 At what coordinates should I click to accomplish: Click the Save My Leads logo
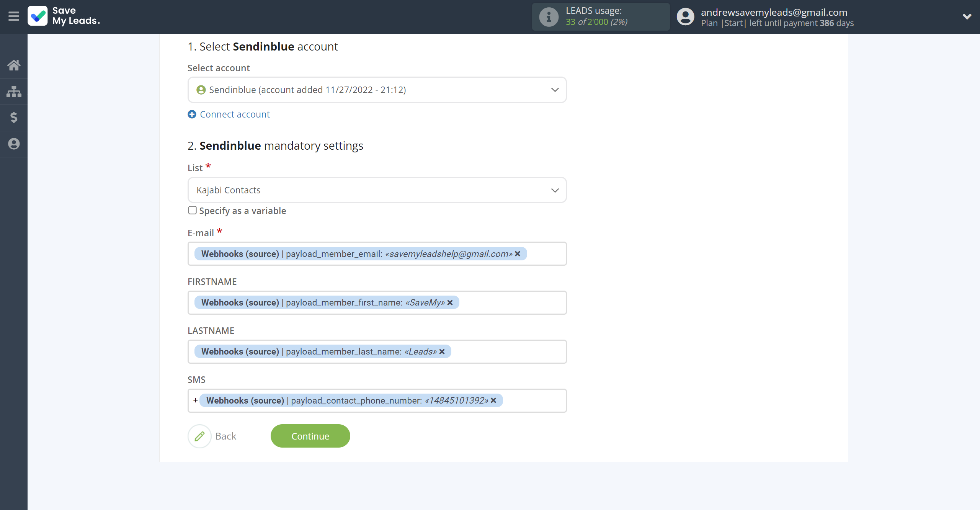click(64, 16)
